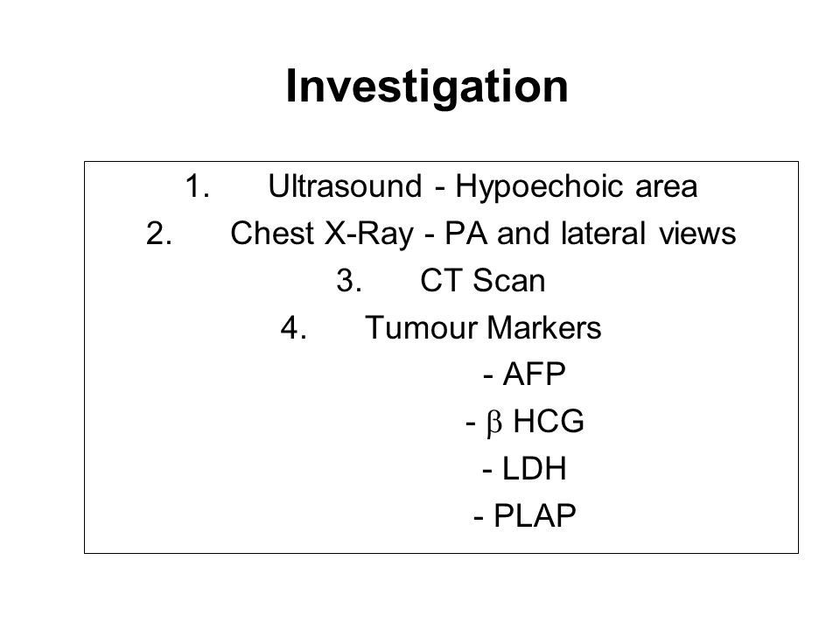Click the PLAP sub-item
The image size is (840, 630).
coord(525,515)
